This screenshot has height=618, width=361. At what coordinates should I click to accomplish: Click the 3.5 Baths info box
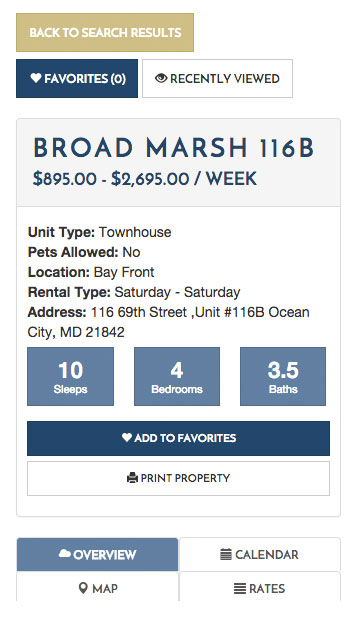283,376
